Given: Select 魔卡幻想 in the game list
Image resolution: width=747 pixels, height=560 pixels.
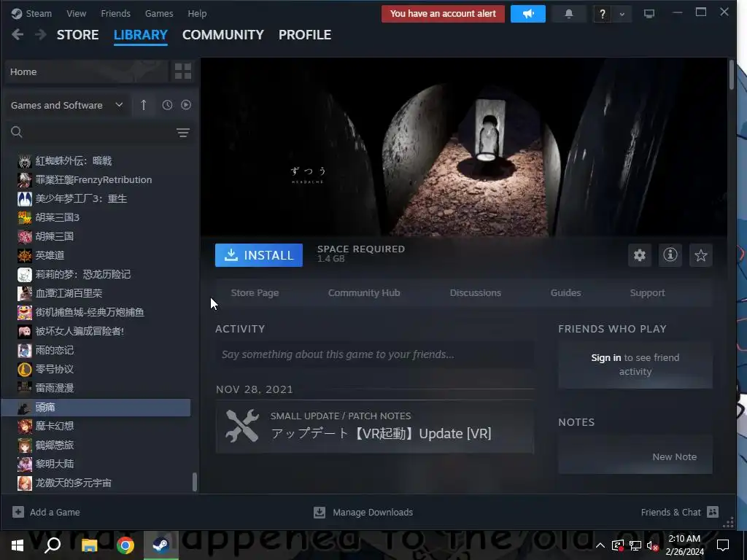Looking at the screenshot, I should point(96,426).
